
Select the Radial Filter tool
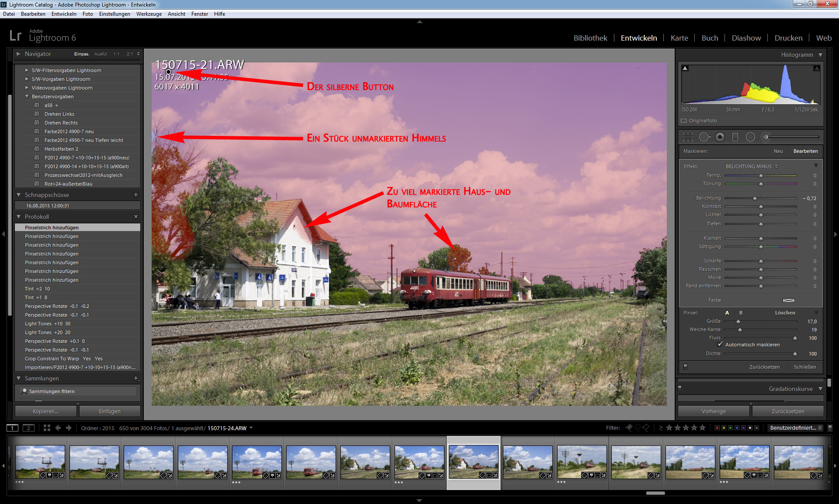[x=750, y=137]
